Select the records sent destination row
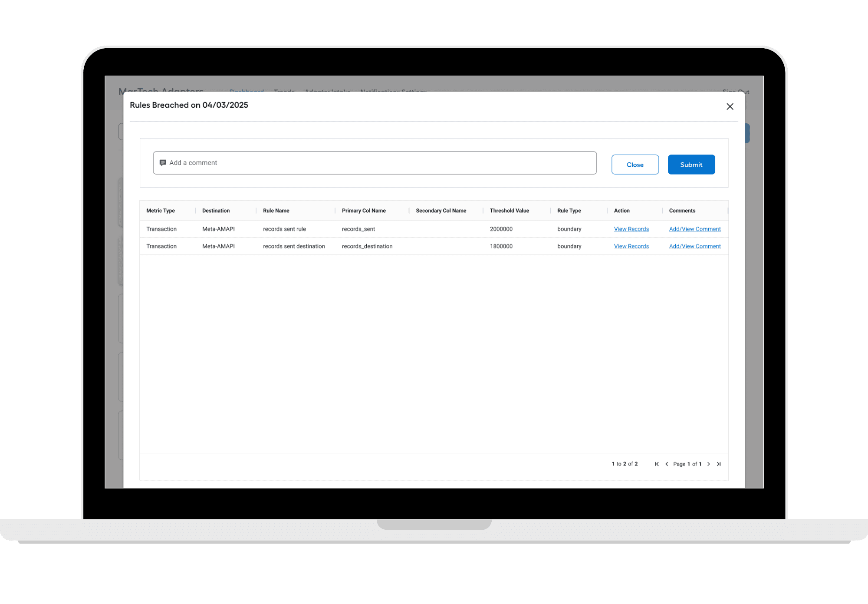Viewport: 868px width, 604px height. coord(293,246)
